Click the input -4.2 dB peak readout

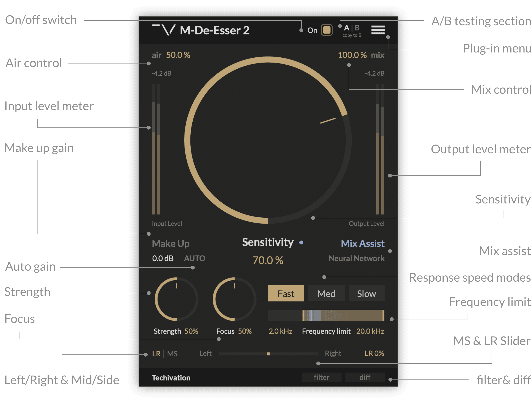click(x=161, y=73)
